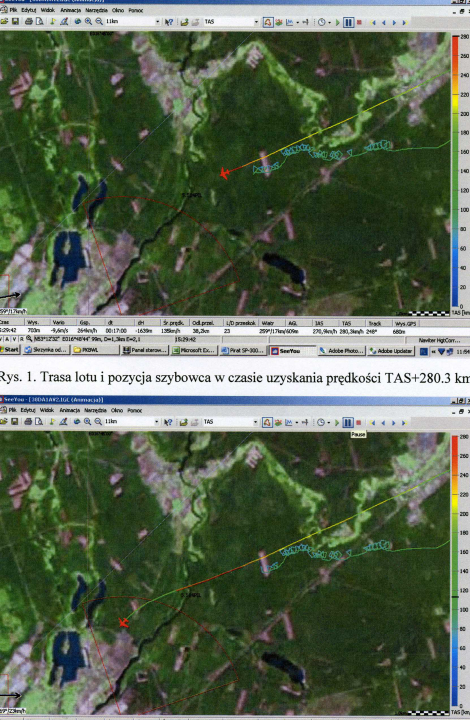Zoom out with lower toolbar magnifier minus
This screenshot has height=720, width=470.
pos(98,422)
